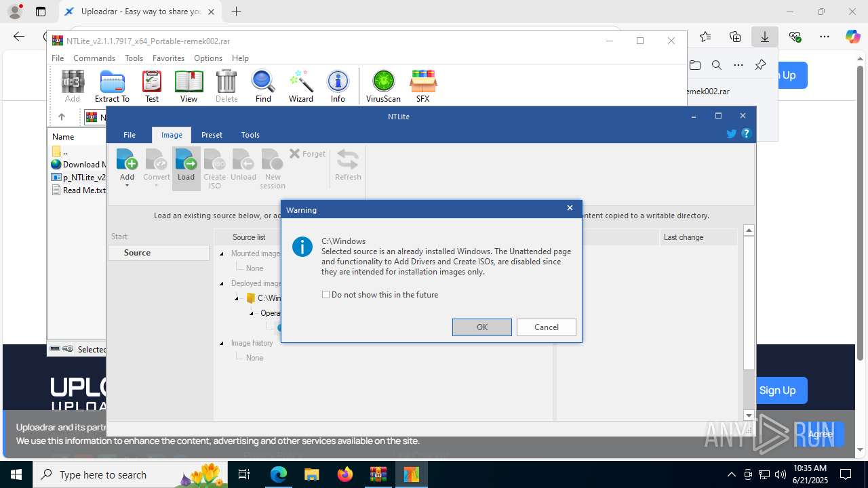Open Edge downloads button
This screenshot has height=488, width=868.
pyautogui.click(x=764, y=37)
